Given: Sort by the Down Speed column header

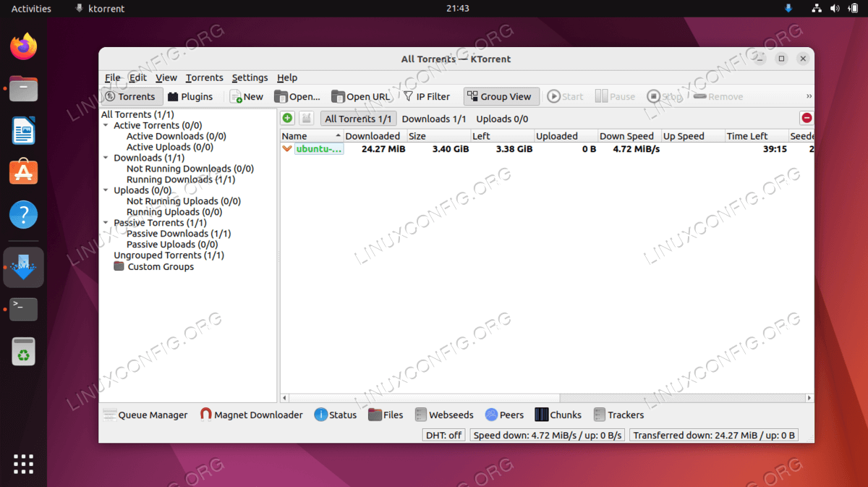Looking at the screenshot, I should [629, 136].
